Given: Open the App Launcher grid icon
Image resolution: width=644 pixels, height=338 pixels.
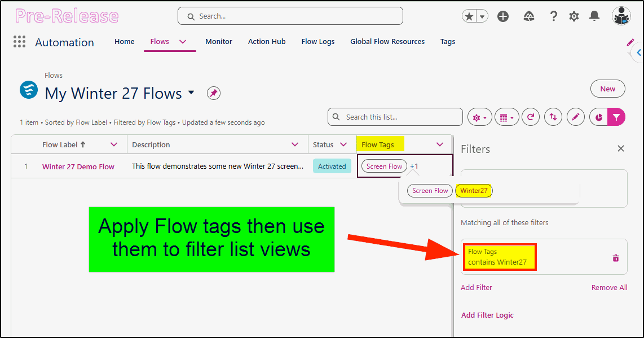Looking at the screenshot, I should tap(19, 42).
